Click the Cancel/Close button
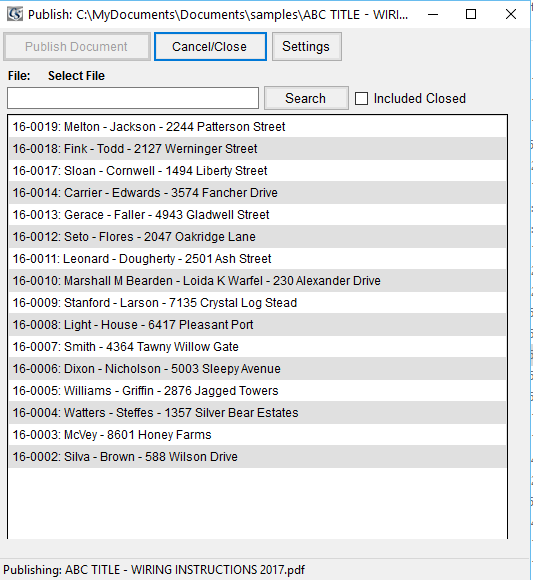Screen dimensions: 533x580 tap(210, 47)
